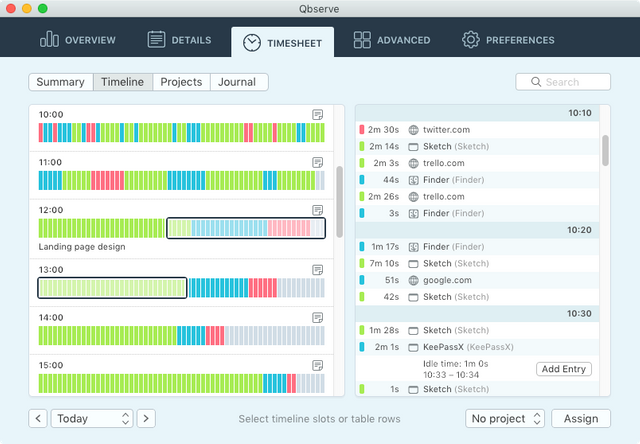Click the note icon beside 14:00
Image resolution: width=640 pixels, height=444 pixels.
(318, 317)
